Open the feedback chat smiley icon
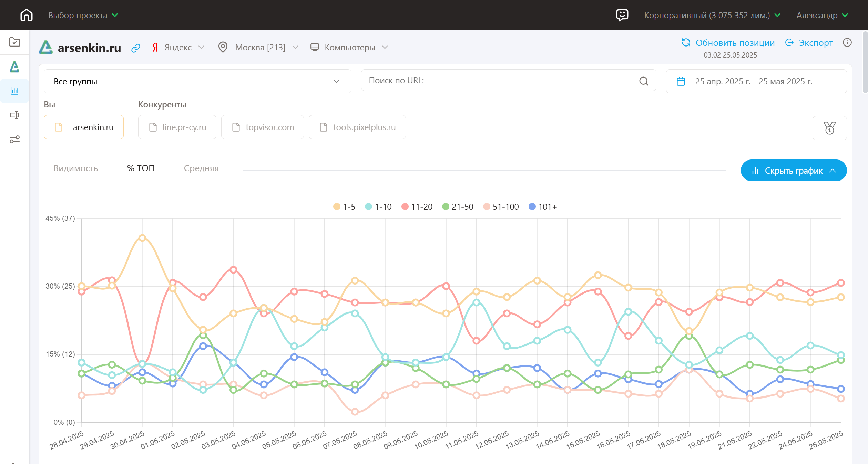The image size is (868, 464). coord(622,15)
